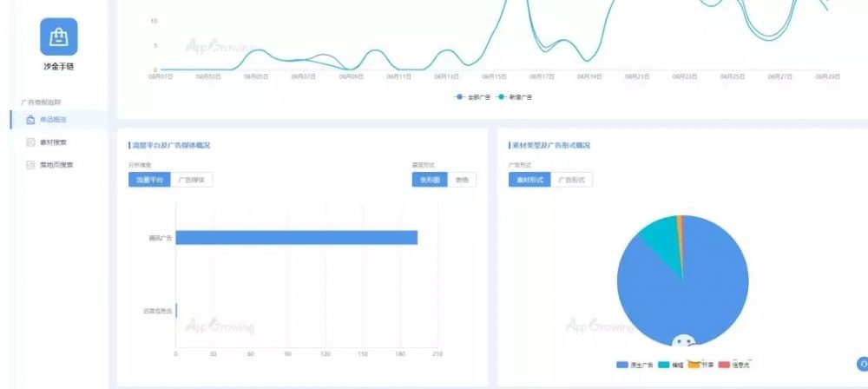This screenshot has width=868, height=389.
Task: Click the 单品概览 sidebar icon
Action: [30, 120]
